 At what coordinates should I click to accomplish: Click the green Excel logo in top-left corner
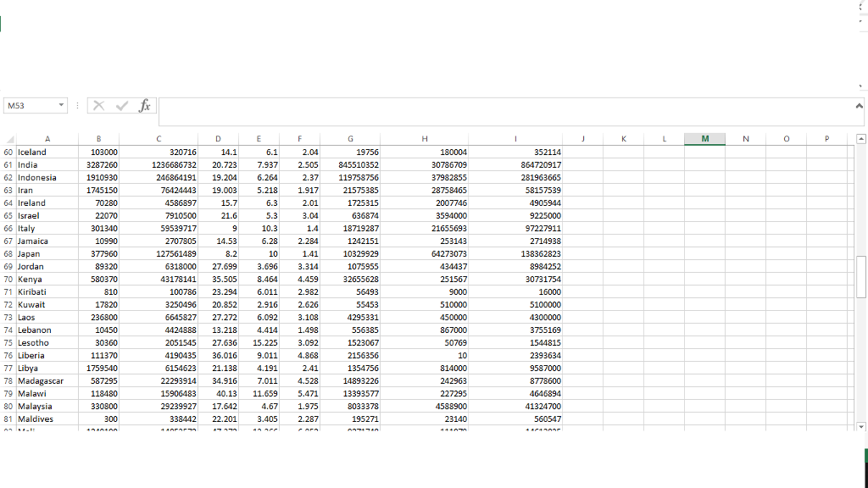3,23
